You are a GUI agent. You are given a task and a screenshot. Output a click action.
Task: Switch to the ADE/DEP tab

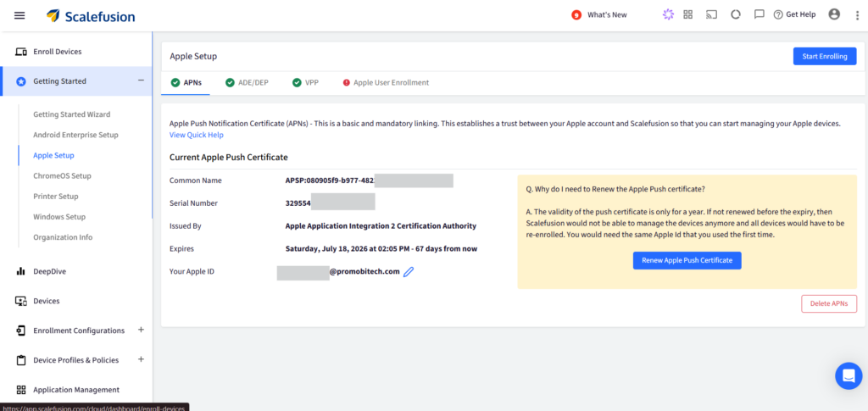247,83
